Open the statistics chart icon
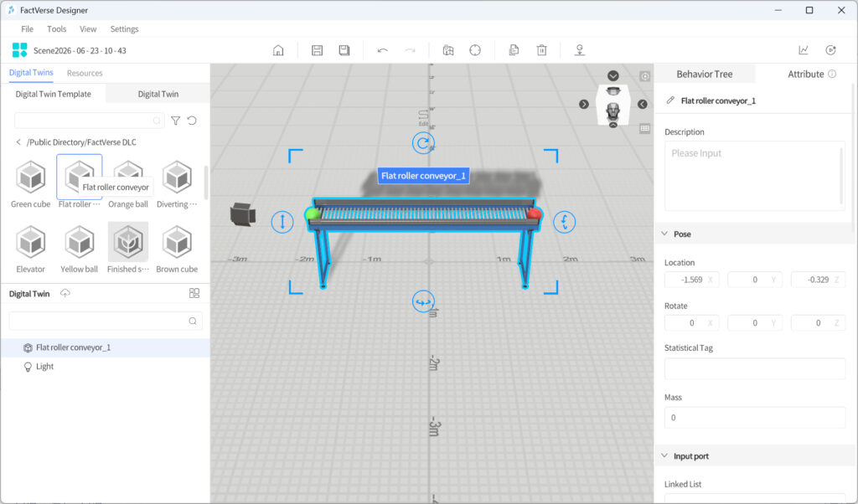Screen dimensions: 858x504 pyautogui.click(x=804, y=50)
